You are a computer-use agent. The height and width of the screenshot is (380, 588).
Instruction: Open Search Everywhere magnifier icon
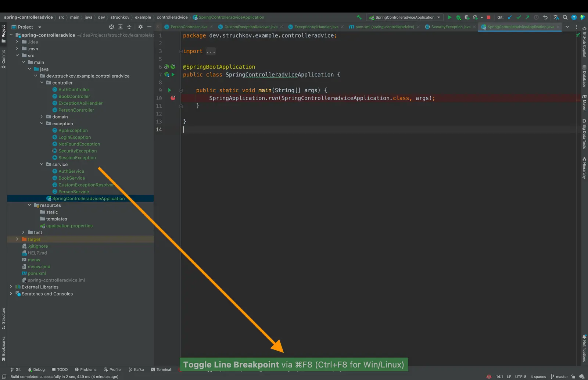pyautogui.click(x=565, y=17)
